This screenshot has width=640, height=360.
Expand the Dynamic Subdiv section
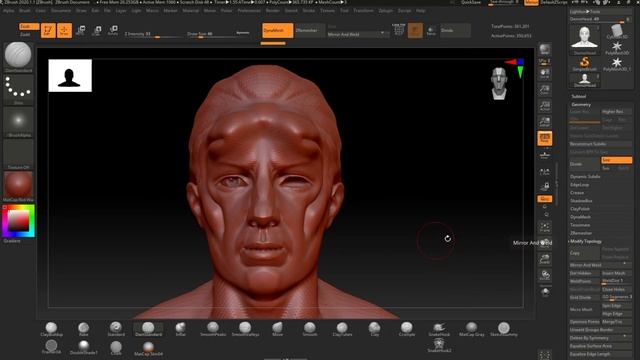pos(585,176)
